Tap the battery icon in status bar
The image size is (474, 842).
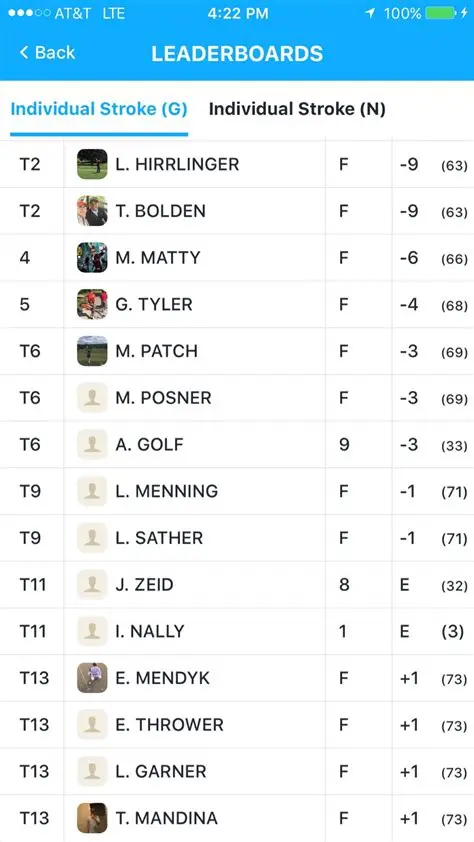pyautogui.click(x=441, y=13)
